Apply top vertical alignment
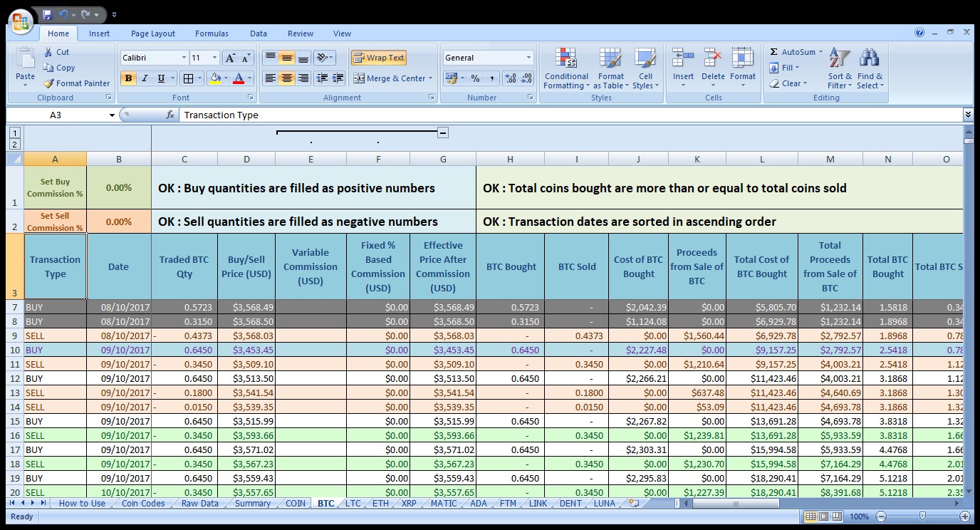The width and height of the screenshot is (980, 530). pyautogui.click(x=270, y=58)
